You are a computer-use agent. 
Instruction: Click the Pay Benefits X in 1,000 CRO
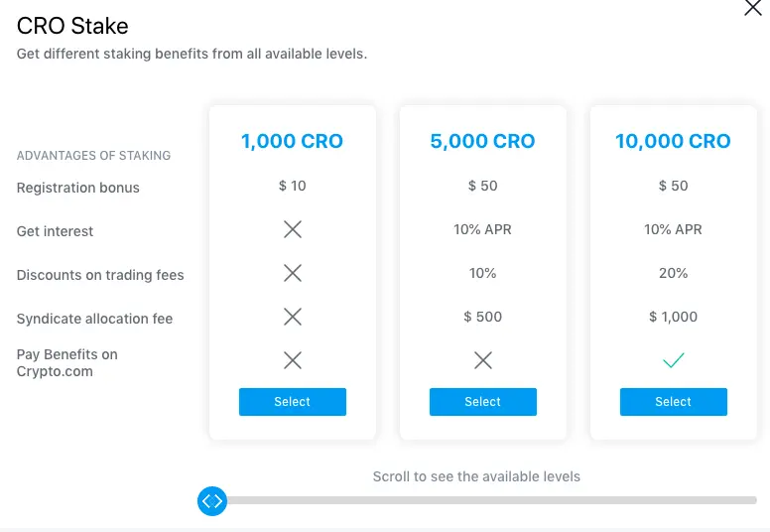[x=293, y=360]
